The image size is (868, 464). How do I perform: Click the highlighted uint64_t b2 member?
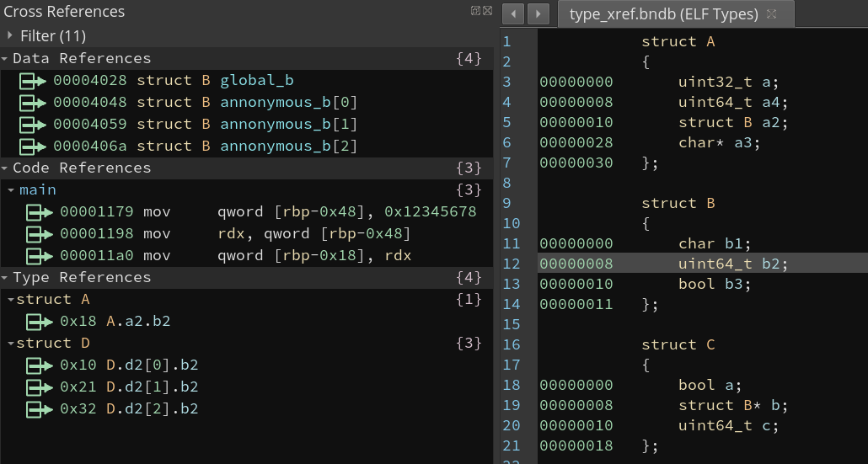pos(733,264)
